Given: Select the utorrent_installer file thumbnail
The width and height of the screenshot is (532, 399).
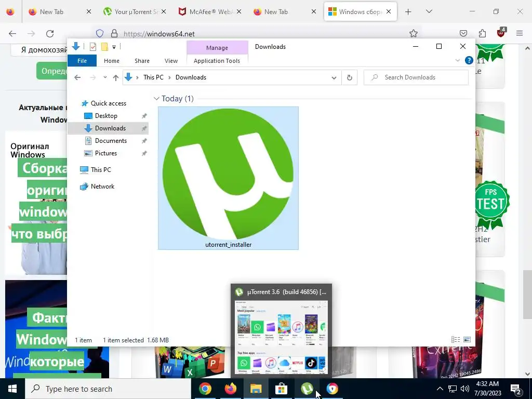Looking at the screenshot, I should pyautogui.click(x=229, y=178).
